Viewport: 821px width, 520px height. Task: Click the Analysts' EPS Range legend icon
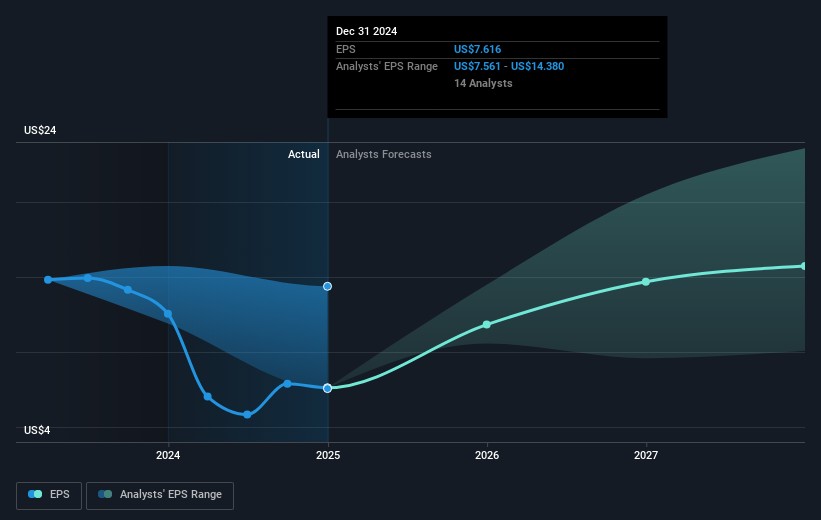105,494
